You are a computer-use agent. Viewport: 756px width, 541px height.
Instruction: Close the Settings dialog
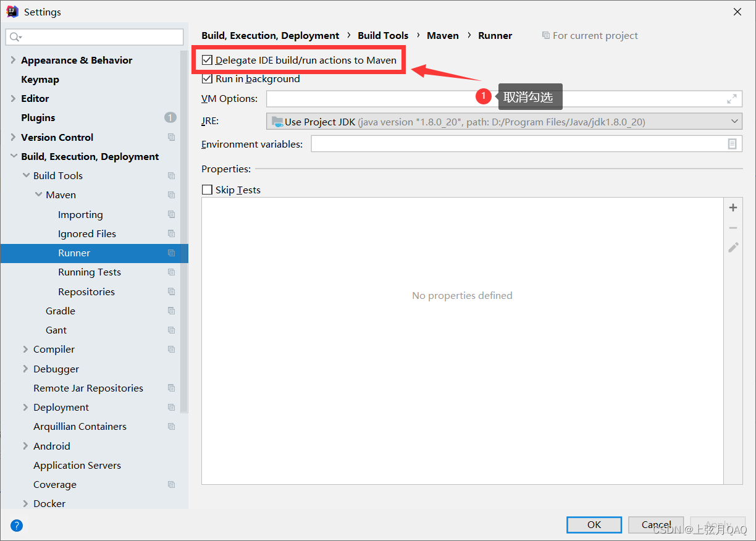737,12
